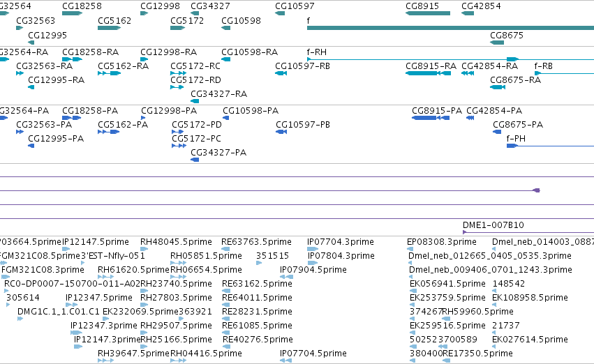Select transcript CG5162-RA label
The width and height of the screenshot is (594, 364).
point(123,66)
